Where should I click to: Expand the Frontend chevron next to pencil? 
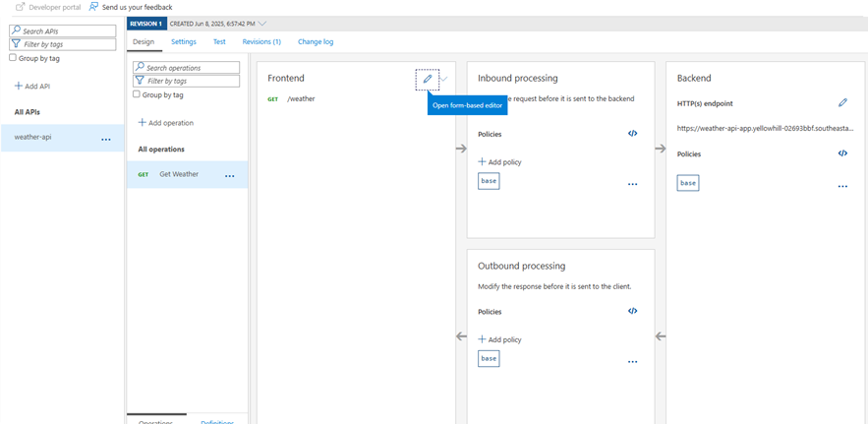(444, 80)
